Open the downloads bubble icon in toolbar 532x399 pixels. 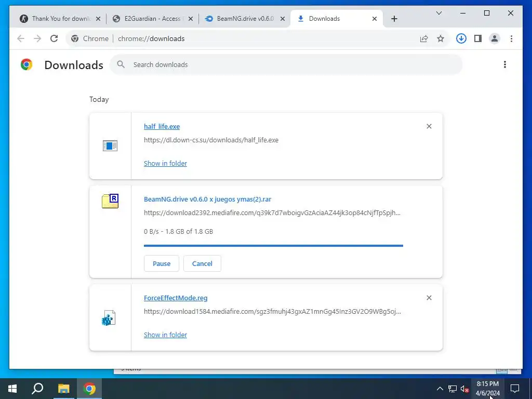point(461,38)
